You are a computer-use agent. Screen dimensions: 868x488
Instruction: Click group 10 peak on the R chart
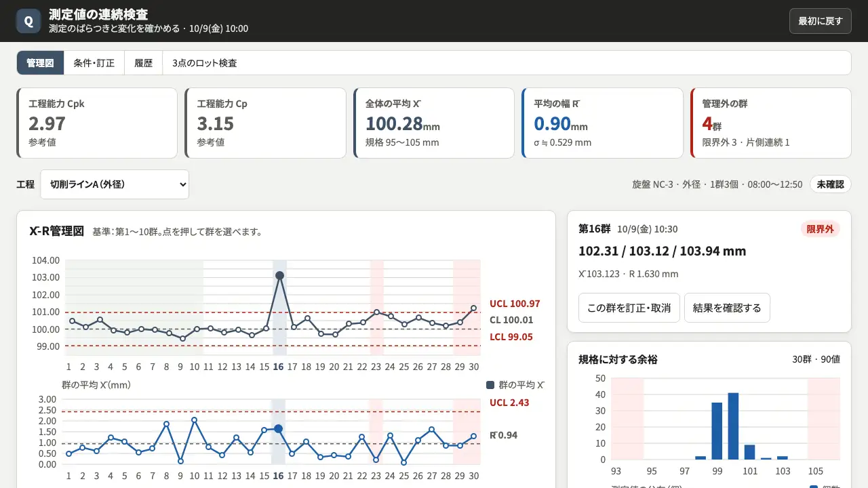tap(194, 420)
